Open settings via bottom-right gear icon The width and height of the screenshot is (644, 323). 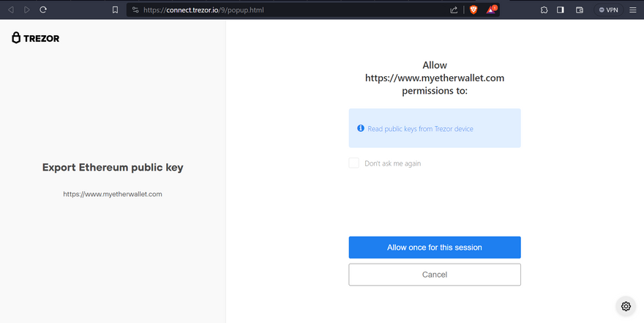[626, 306]
